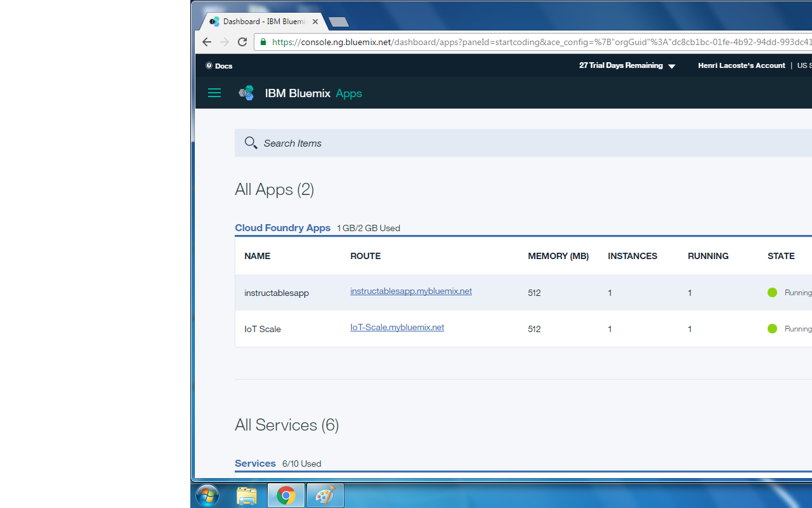Go back with browser back arrow
Viewport: 812px width, 508px height.
pos(207,42)
